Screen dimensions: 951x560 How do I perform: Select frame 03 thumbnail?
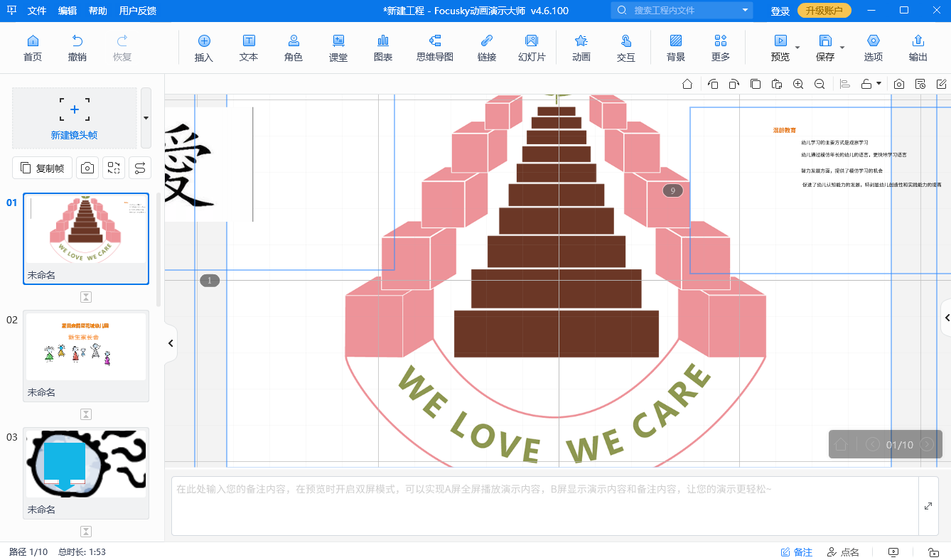(86, 473)
